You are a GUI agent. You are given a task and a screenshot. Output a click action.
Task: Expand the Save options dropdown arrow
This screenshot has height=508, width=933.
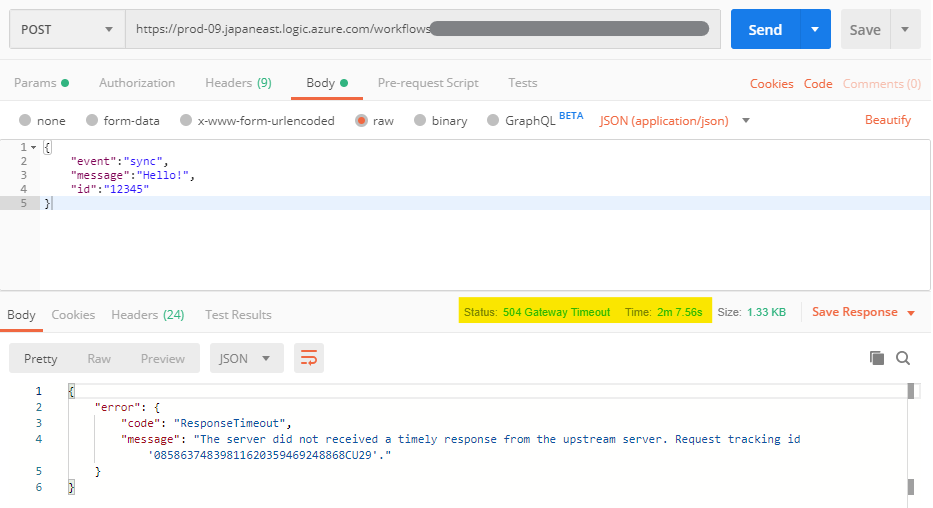(x=905, y=30)
